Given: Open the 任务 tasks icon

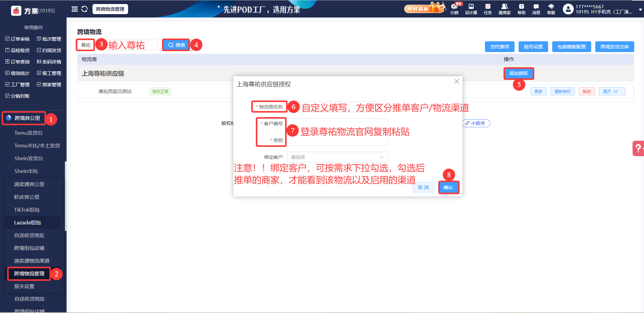Looking at the screenshot, I should [488, 9].
